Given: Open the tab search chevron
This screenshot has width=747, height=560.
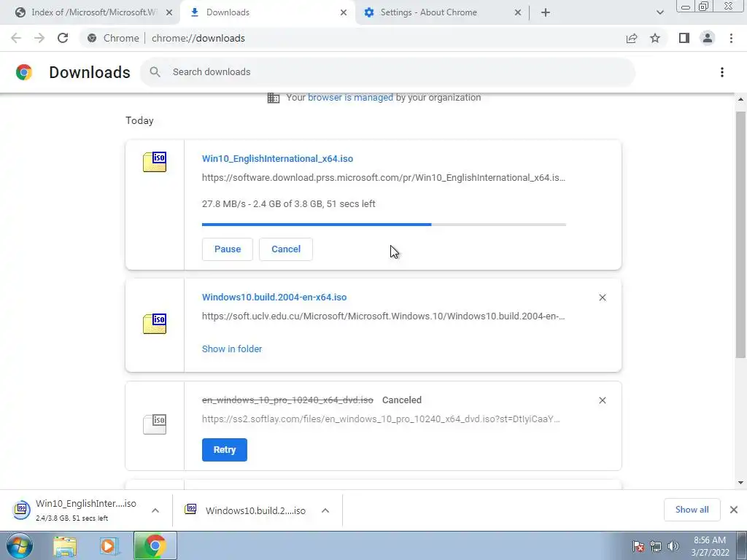Looking at the screenshot, I should point(659,12).
